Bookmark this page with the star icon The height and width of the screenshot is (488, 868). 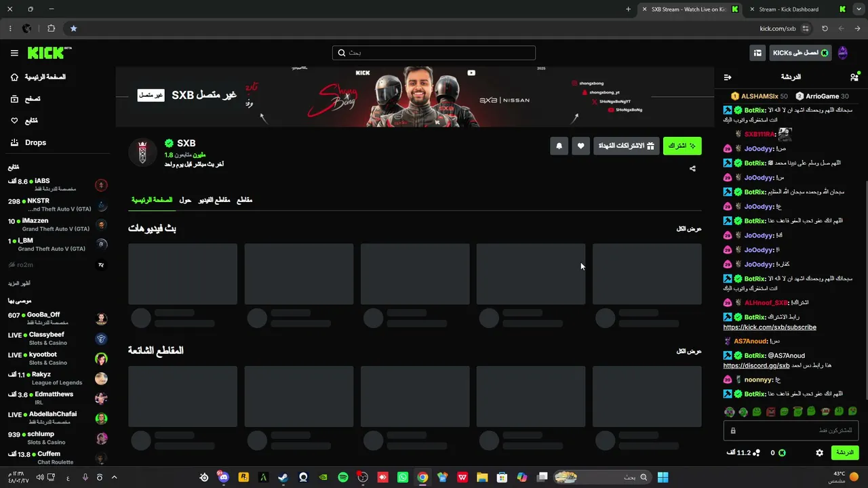click(73, 28)
